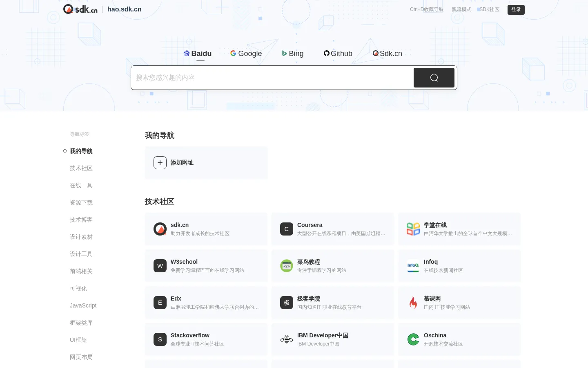
Task: Click text 全球专业IT技术问答社区
Action: [x=197, y=344]
